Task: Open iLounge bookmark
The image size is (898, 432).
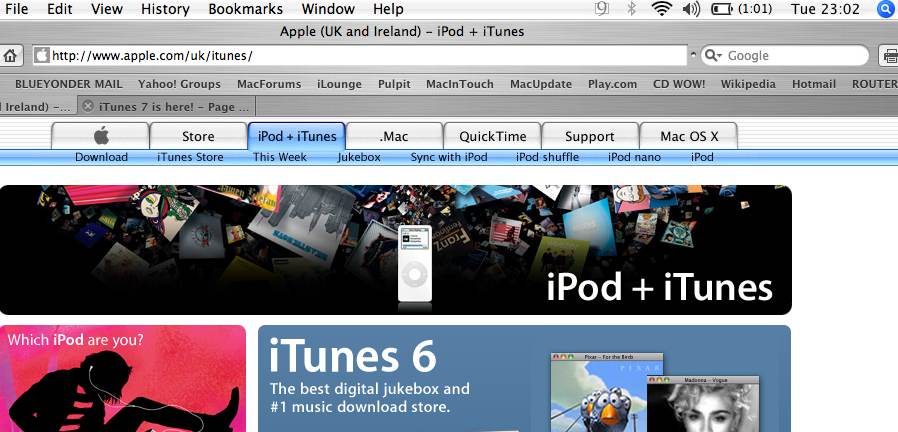Action: [x=340, y=84]
